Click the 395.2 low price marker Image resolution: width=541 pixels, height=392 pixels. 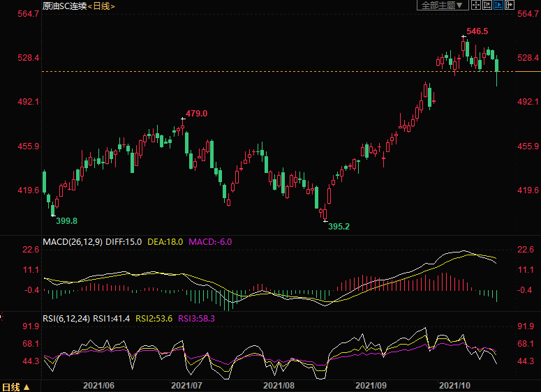click(339, 227)
